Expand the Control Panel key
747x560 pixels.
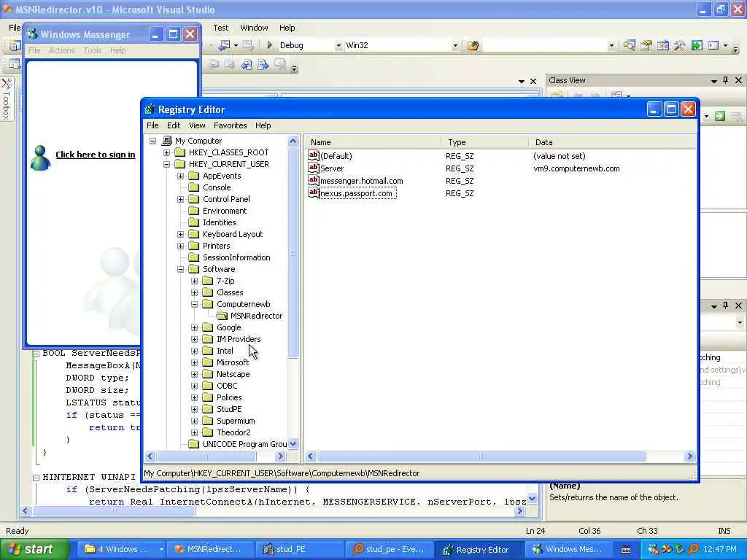(181, 199)
